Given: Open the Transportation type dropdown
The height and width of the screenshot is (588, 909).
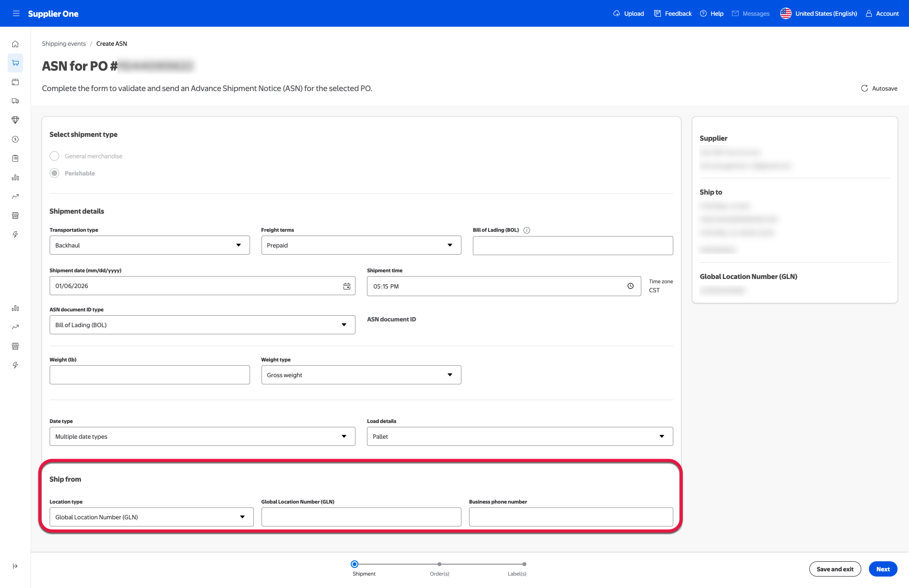Looking at the screenshot, I should 149,246.
